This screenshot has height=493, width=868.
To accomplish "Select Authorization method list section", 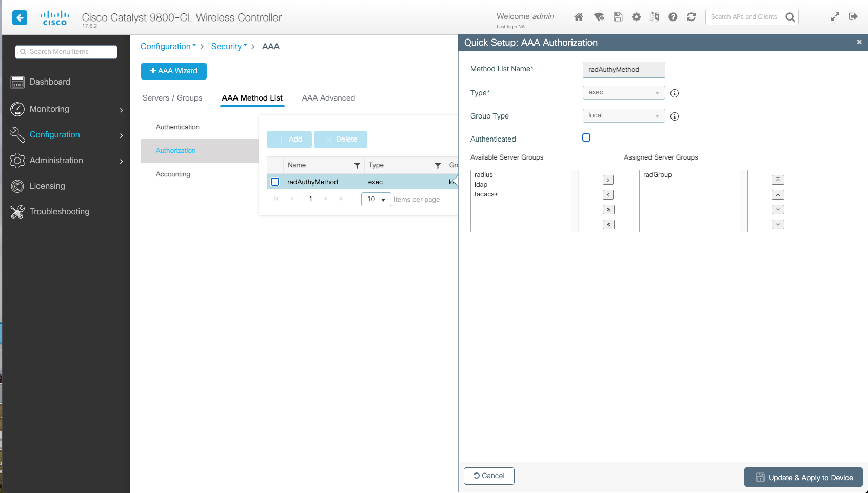I will [200, 151].
